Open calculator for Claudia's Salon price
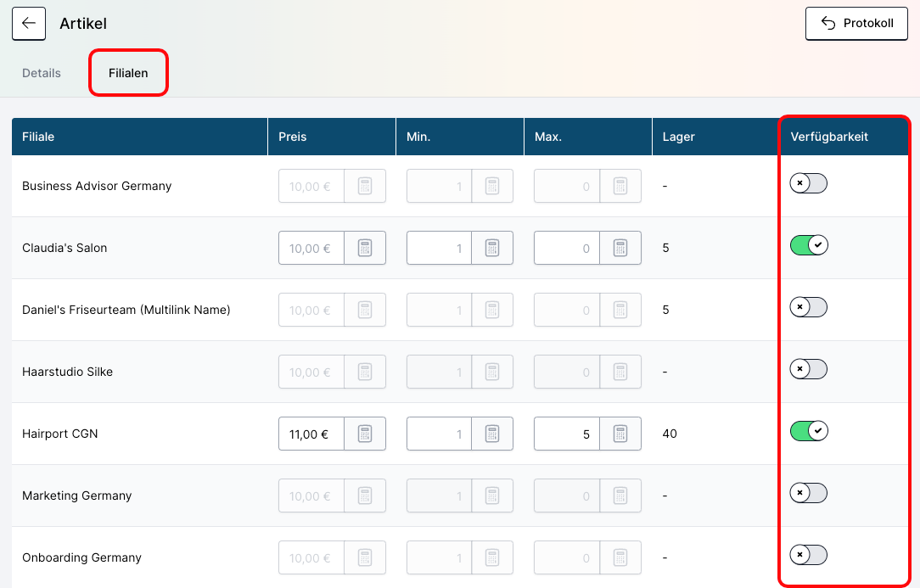This screenshot has width=920, height=588. (365, 249)
